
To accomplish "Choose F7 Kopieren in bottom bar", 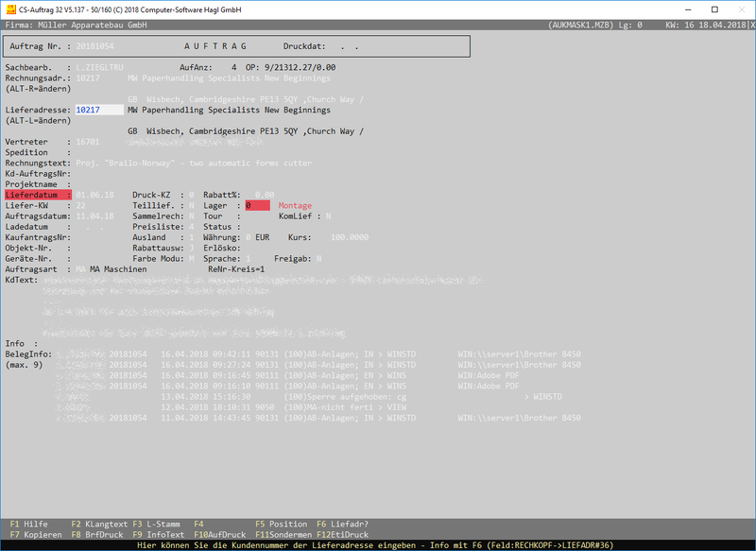I will [x=36, y=534].
